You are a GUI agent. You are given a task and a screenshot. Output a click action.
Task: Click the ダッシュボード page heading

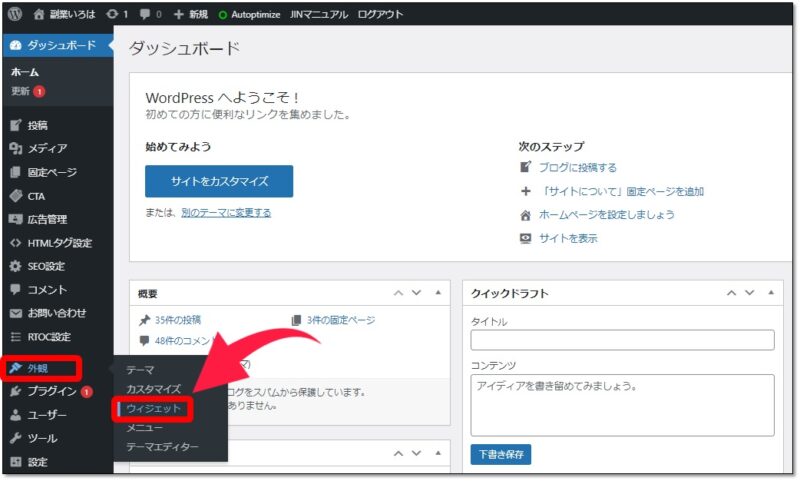(x=184, y=48)
